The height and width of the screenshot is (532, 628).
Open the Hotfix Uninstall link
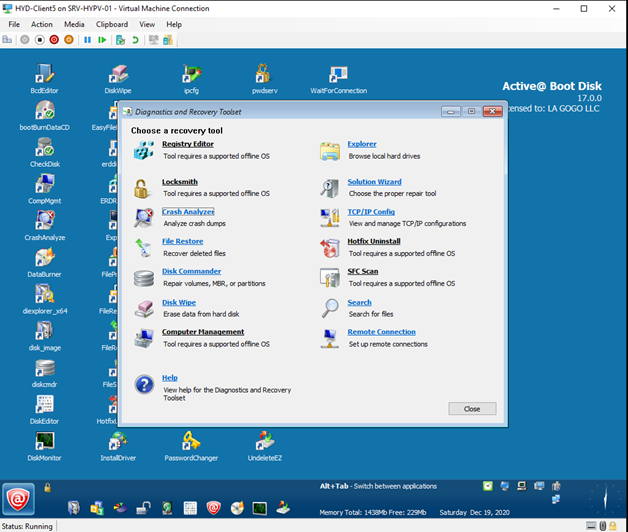coord(374,241)
